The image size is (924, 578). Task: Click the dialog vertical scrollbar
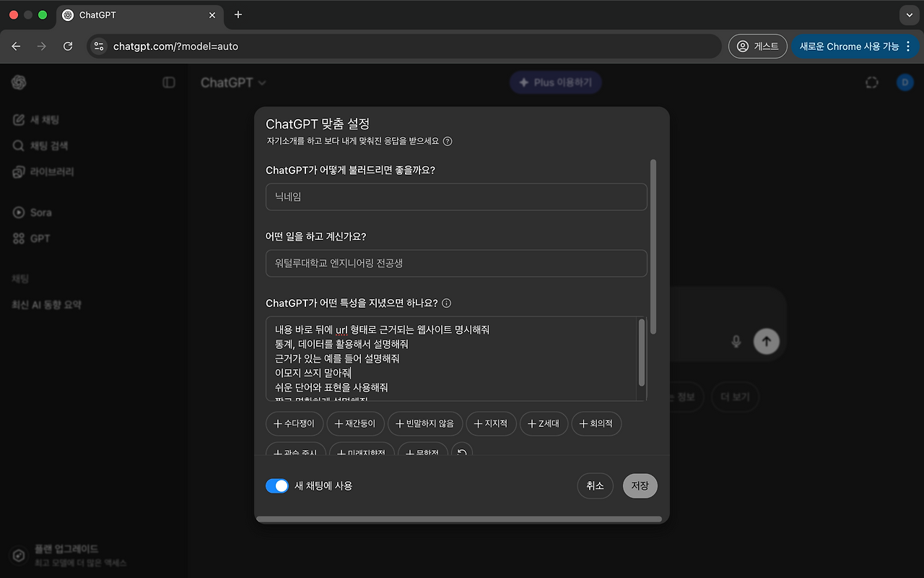coord(653,246)
